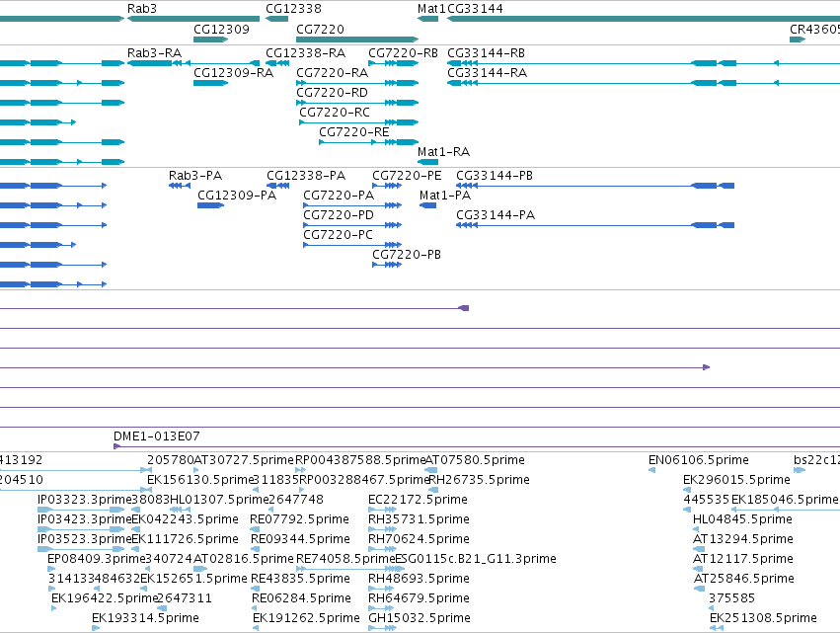Select the Rab3 gene label
This screenshot has width=840, height=633.
pyautogui.click(x=142, y=9)
